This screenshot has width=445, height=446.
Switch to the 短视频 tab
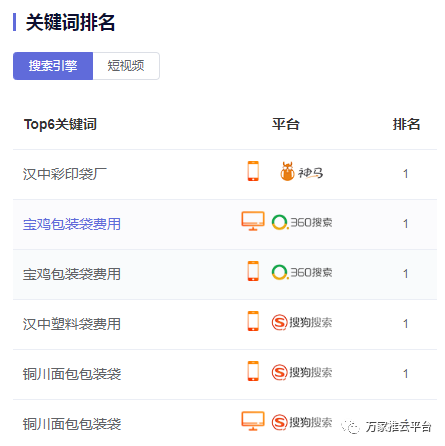tap(126, 66)
